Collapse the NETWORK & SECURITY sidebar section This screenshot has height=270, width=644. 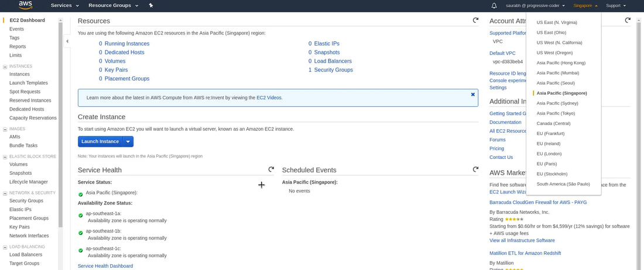tap(5, 193)
